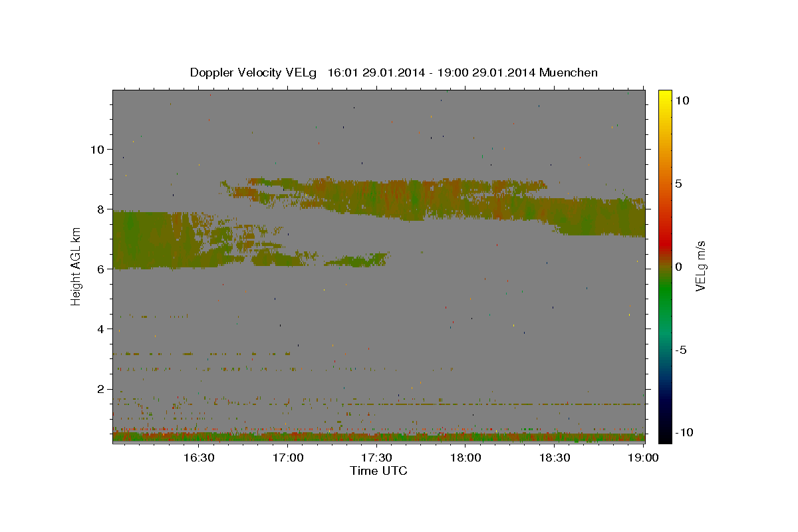This screenshot has width=798, height=532.
Task: Click the 'VELg m/s' colorbar label
Action: coord(700,267)
